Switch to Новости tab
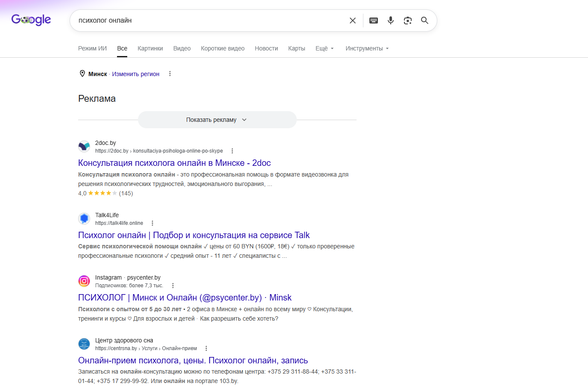The height and width of the screenshot is (389, 588). [266, 48]
